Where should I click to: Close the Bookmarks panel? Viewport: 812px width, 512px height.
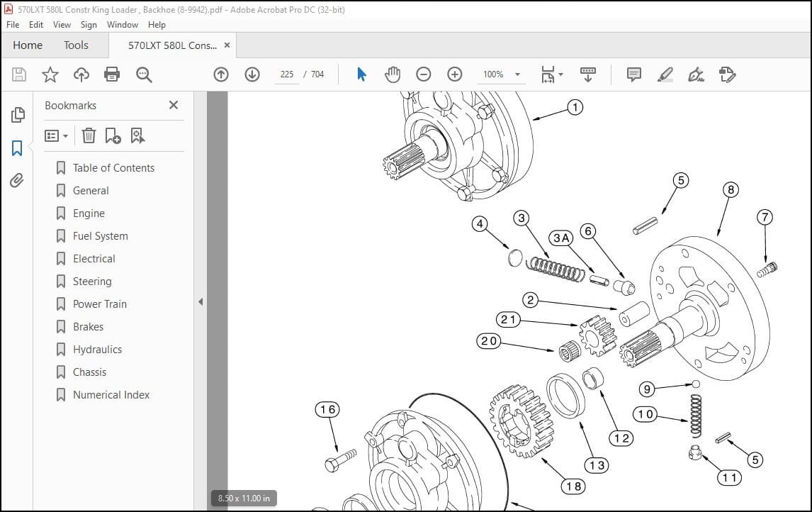[x=174, y=105]
